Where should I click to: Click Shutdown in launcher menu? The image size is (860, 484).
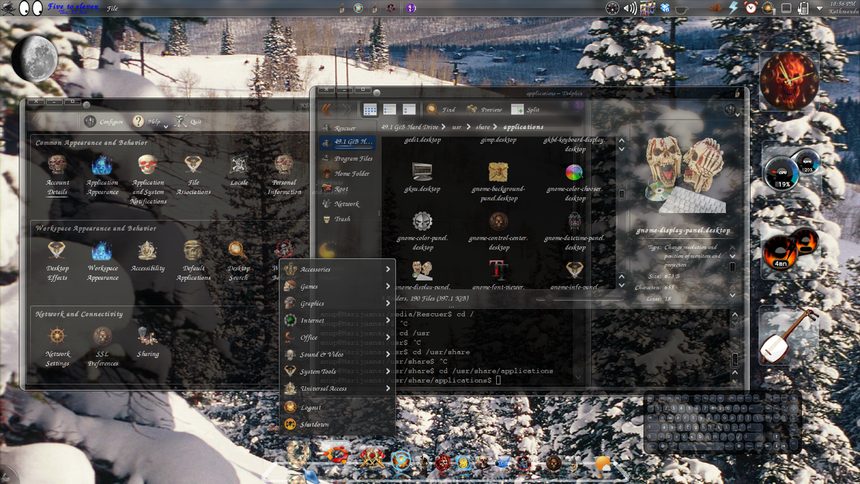click(x=337, y=424)
